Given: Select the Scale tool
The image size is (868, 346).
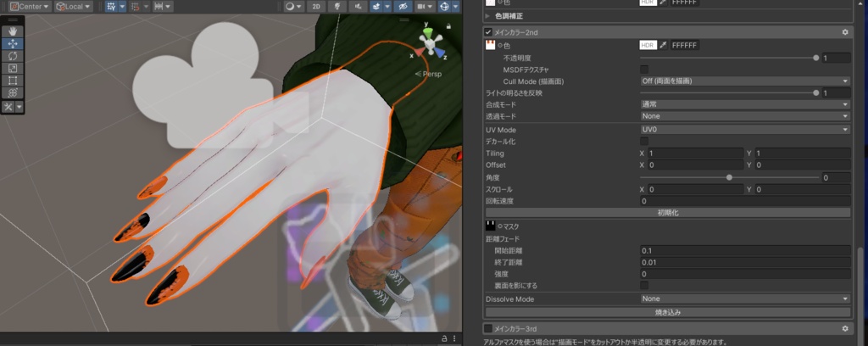Looking at the screenshot, I should 13,68.
